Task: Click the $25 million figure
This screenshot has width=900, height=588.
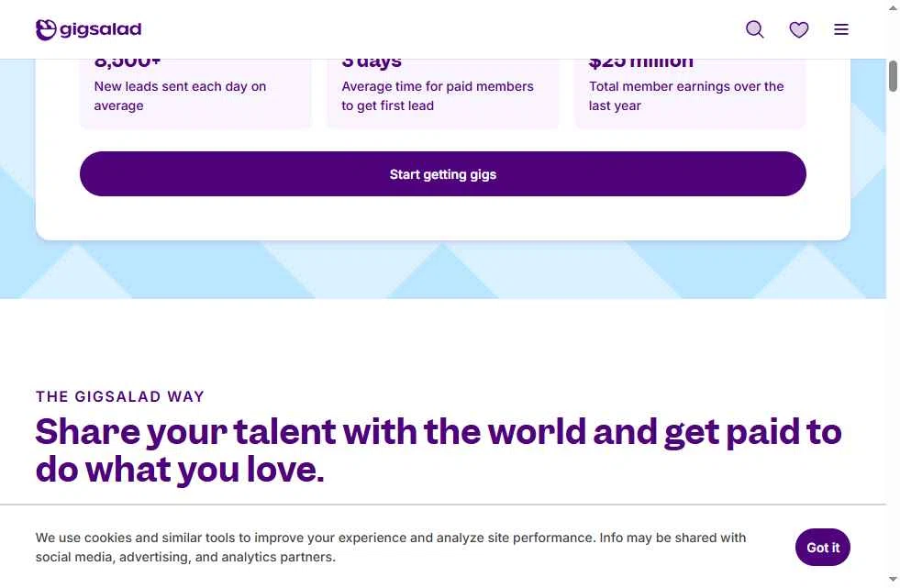Action: coord(641,64)
